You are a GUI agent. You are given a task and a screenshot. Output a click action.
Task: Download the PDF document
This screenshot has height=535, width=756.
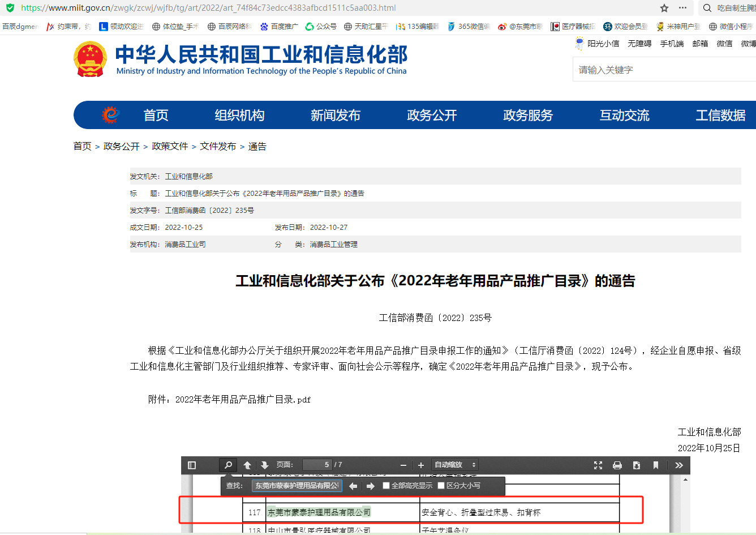click(x=637, y=465)
